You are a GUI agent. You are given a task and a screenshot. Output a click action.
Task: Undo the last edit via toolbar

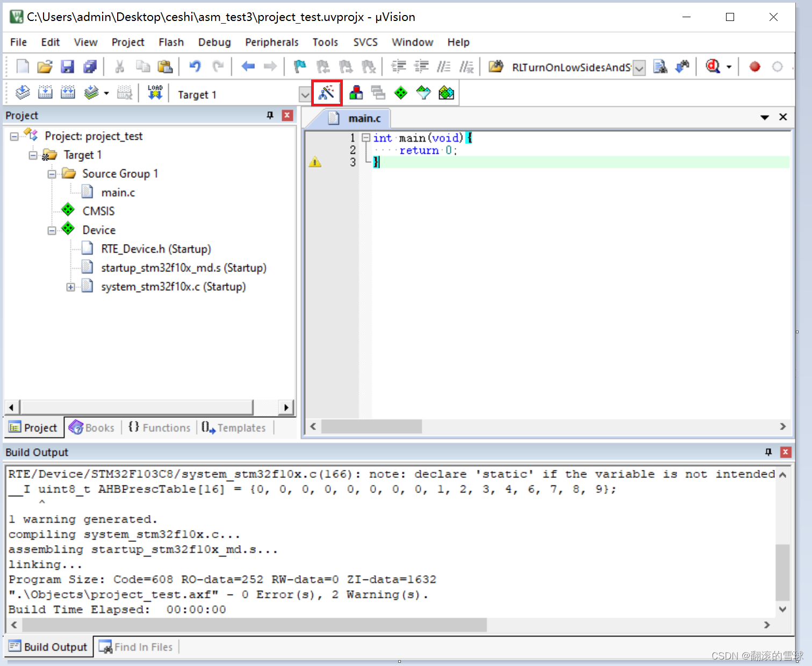coord(195,66)
